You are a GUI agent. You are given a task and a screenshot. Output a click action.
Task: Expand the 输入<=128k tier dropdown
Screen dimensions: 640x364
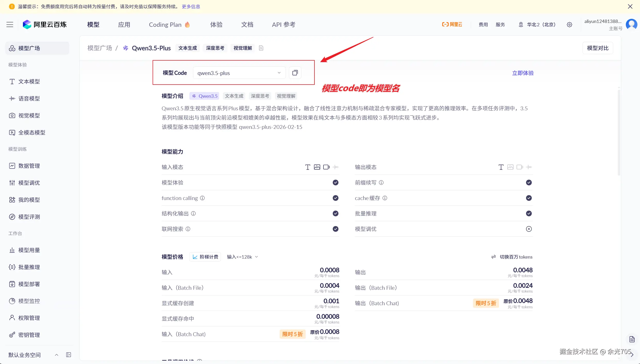point(242,257)
